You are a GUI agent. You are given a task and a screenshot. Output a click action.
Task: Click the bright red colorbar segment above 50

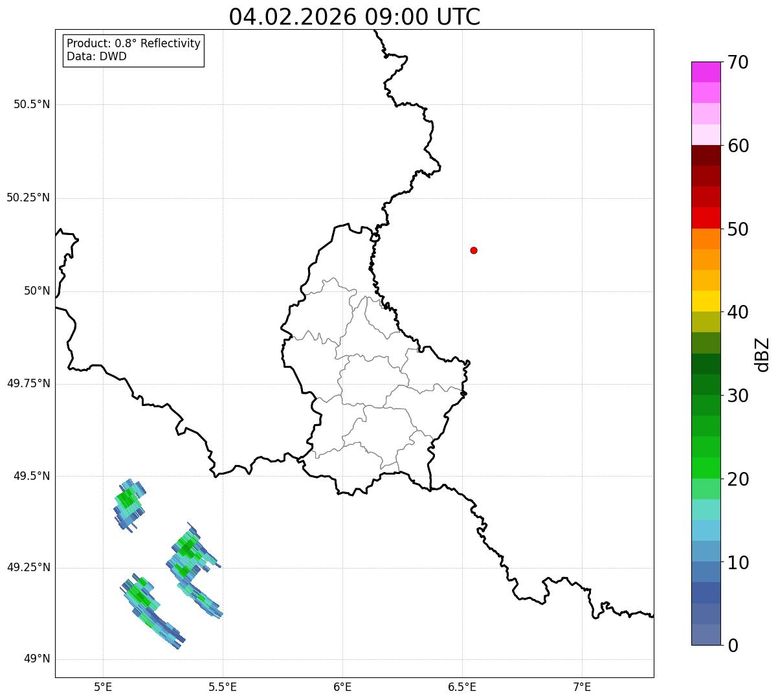[706, 218]
